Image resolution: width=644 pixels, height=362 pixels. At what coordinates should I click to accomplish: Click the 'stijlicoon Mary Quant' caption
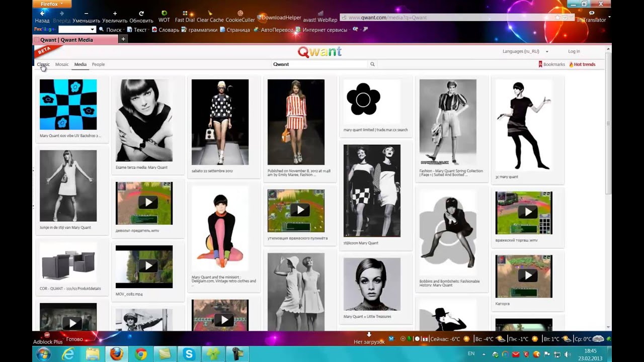[x=361, y=243]
